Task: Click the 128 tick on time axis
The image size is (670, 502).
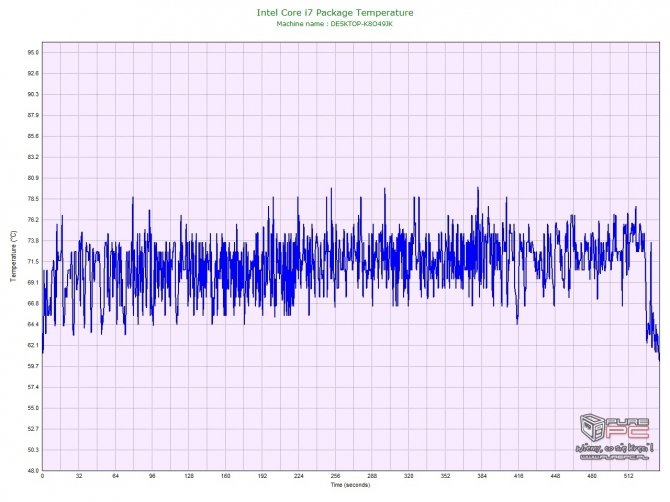Action: tap(189, 476)
